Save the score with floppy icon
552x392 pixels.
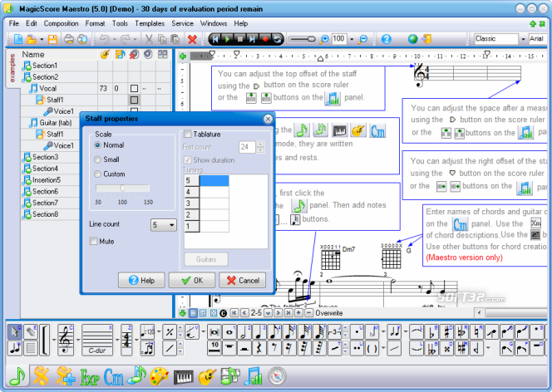click(52, 39)
